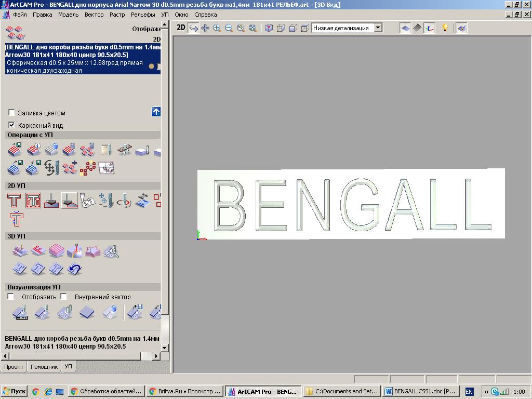
Task: Switch to isometric view cube icon
Action: tap(269, 28)
